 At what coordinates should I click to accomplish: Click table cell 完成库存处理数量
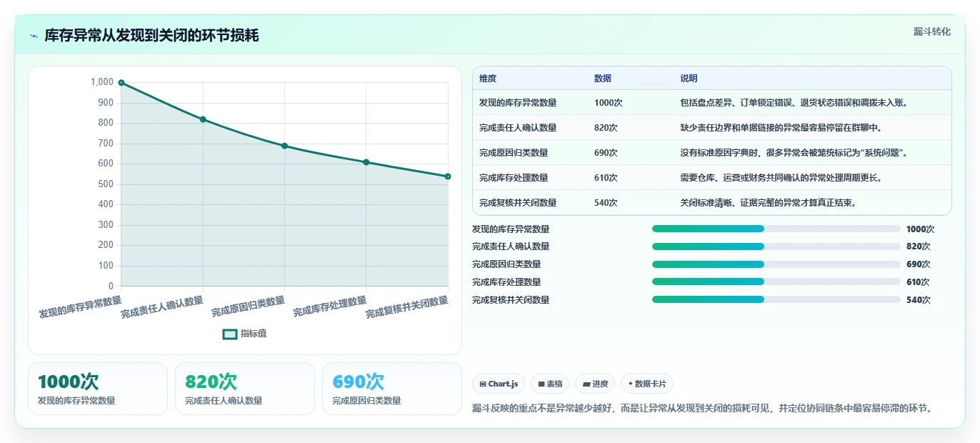point(514,178)
